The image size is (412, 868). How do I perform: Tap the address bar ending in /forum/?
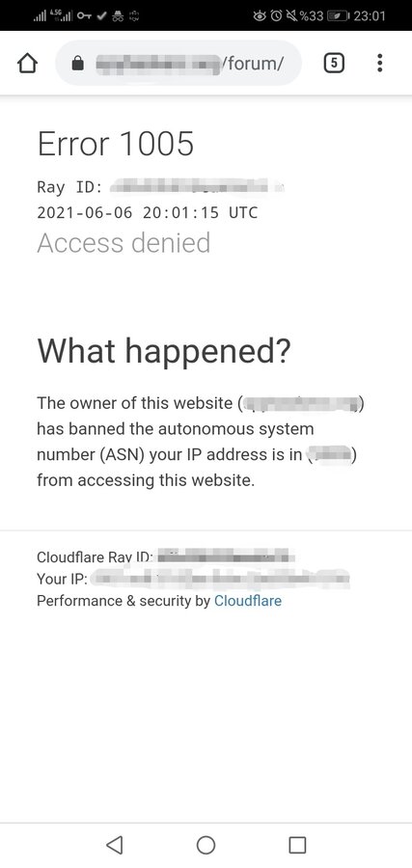point(179,64)
